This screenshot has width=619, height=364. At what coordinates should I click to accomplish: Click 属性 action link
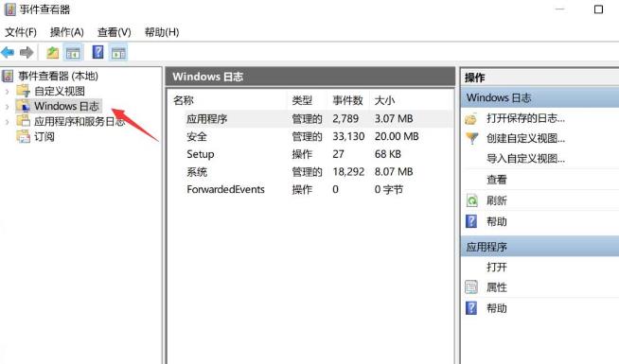(x=497, y=287)
